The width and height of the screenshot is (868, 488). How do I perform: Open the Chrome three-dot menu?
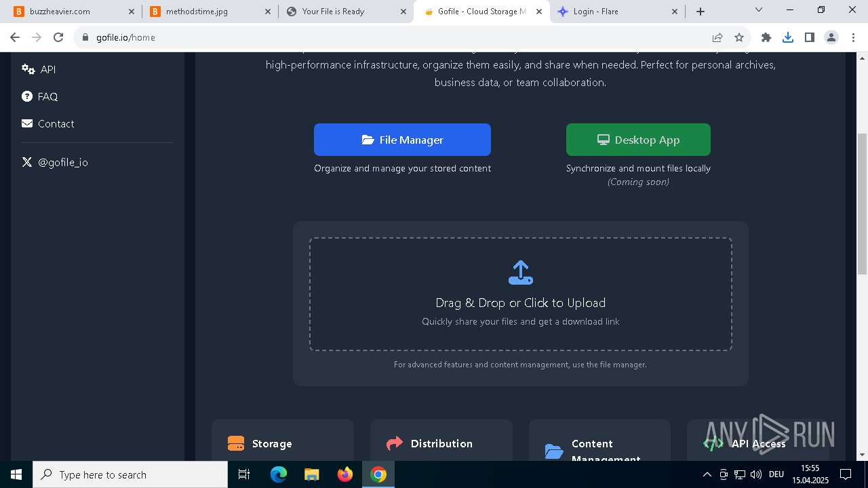853,37
